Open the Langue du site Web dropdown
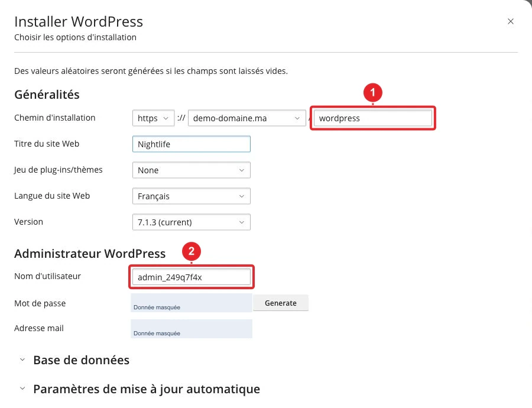This screenshot has width=532, height=408. point(192,196)
